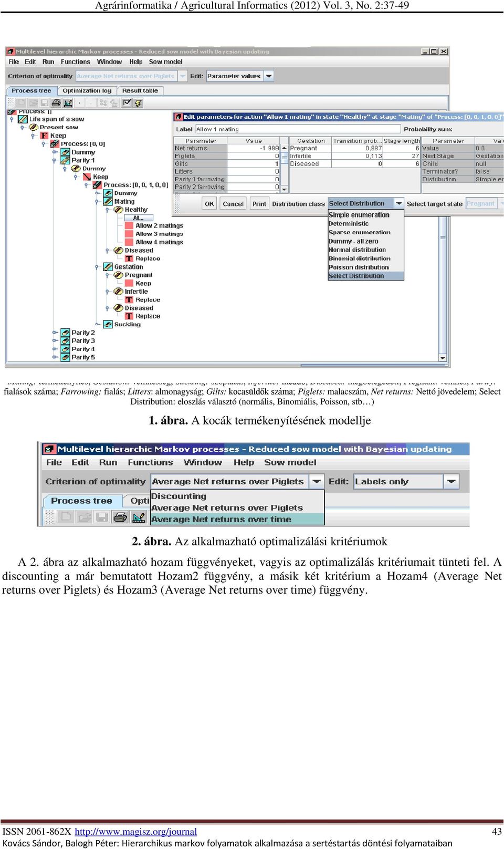The image size is (504, 849).
Task: Toggle the expander handle of the Mating node
Action: pyautogui.click(x=97, y=201)
